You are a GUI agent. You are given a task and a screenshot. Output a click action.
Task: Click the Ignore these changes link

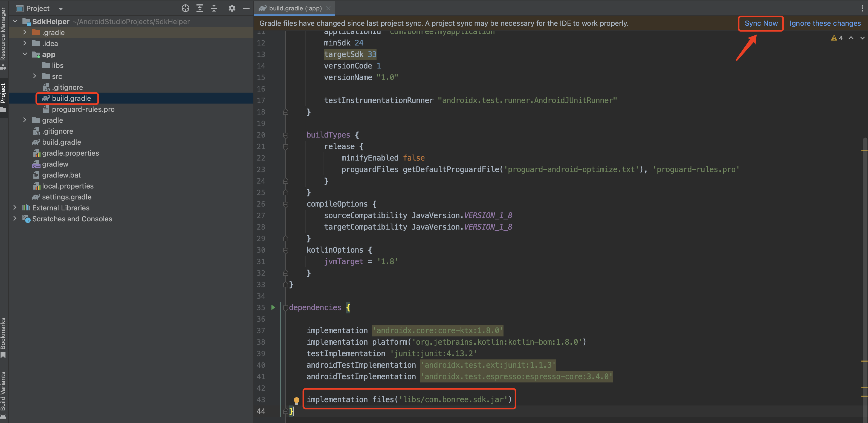(825, 23)
